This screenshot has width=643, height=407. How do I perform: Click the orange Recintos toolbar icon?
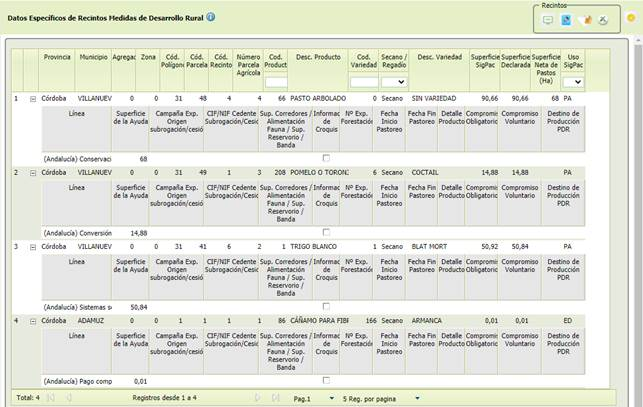(585, 20)
